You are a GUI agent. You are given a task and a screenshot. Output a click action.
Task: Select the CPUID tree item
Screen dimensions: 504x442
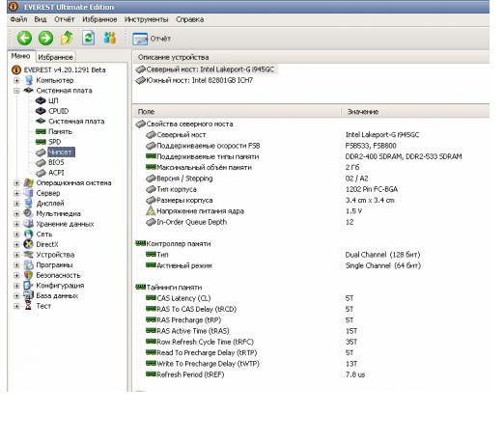[58, 111]
